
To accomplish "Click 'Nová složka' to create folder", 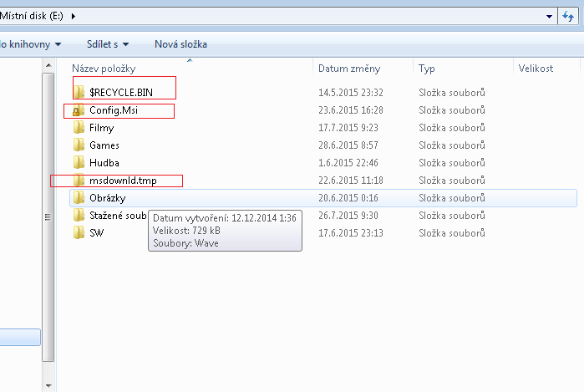I will 180,43.
